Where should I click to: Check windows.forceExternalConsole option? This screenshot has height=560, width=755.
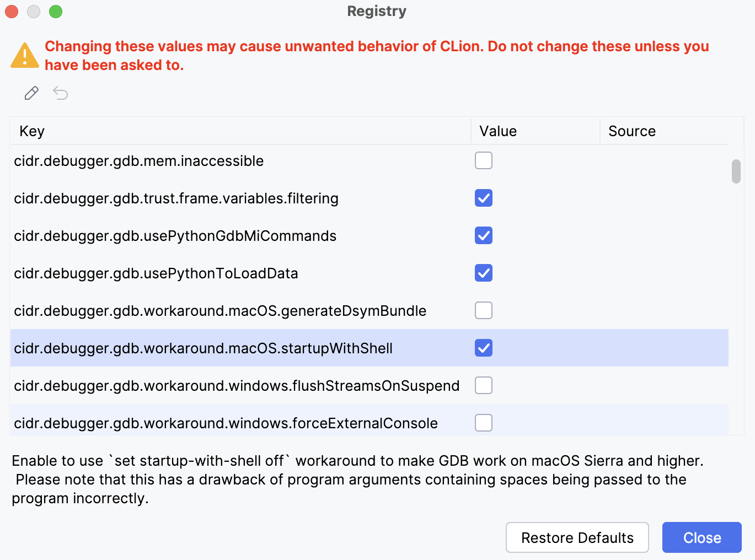point(483,423)
